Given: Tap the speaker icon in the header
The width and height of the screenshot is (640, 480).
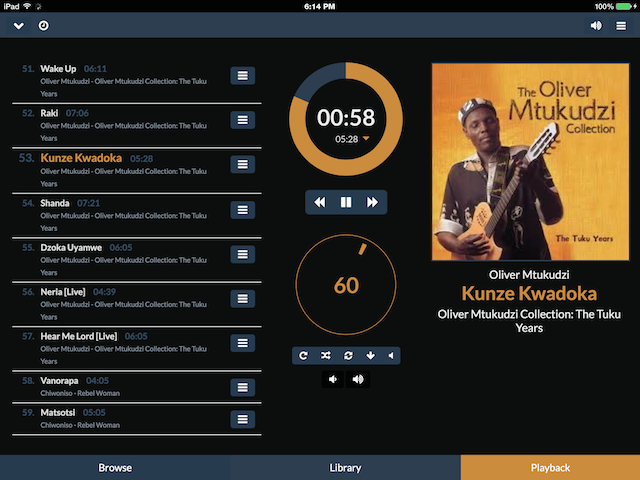Looking at the screenshot, I should [x=596, y=26].
